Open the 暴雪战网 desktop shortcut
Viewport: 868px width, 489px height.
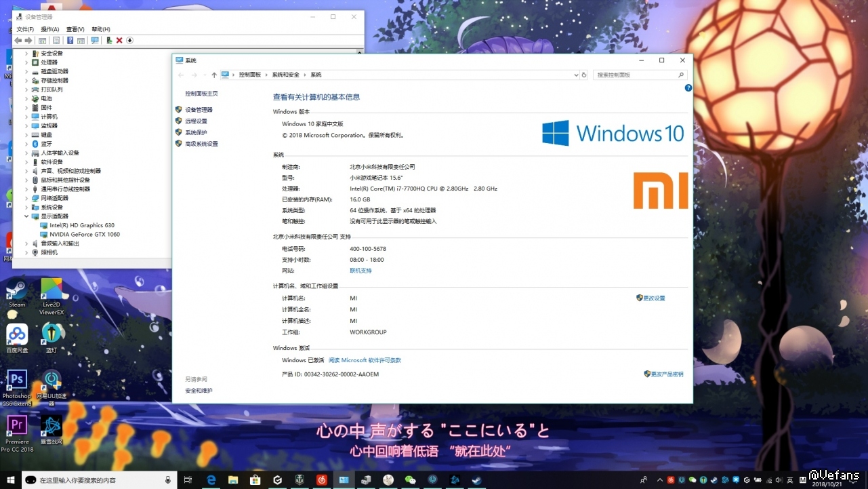(51, 430)
